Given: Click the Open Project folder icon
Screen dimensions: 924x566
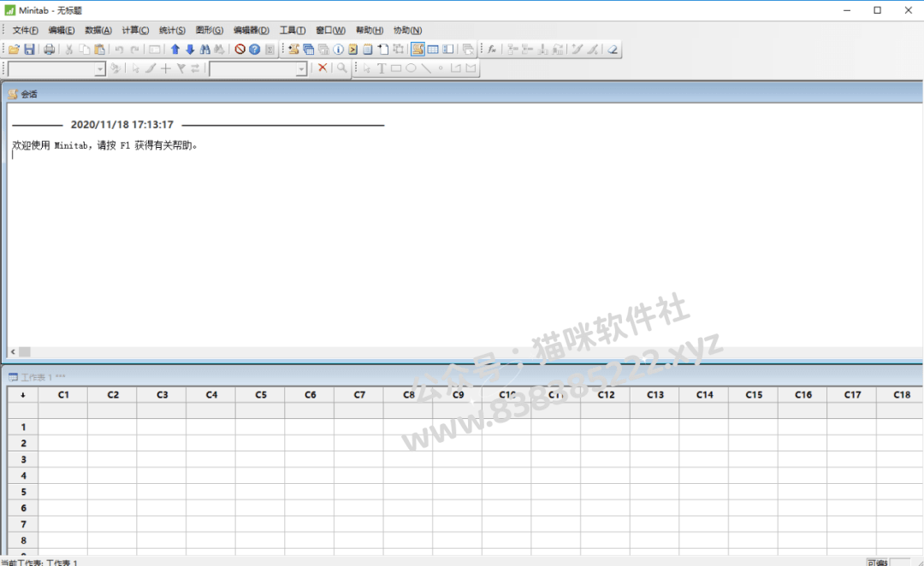Looking at the screenshot, I should coord(14,50).
